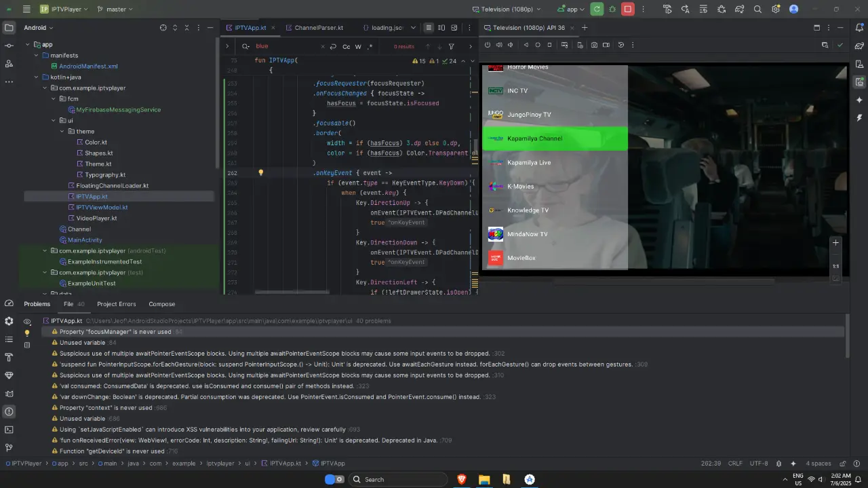The height and width of the screenshot is (488, 868).
Task: Collapse the theme folder
Action: pos(61,131)
